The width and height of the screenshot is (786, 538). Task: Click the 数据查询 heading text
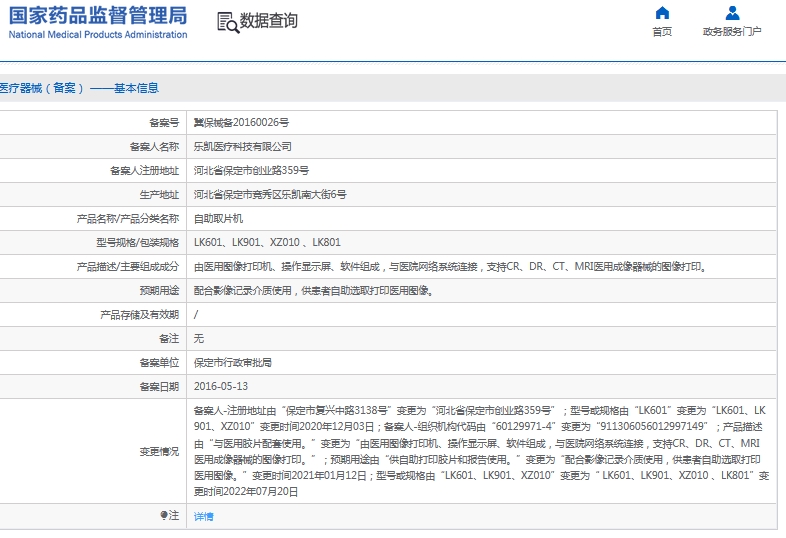tap(269, 21)
